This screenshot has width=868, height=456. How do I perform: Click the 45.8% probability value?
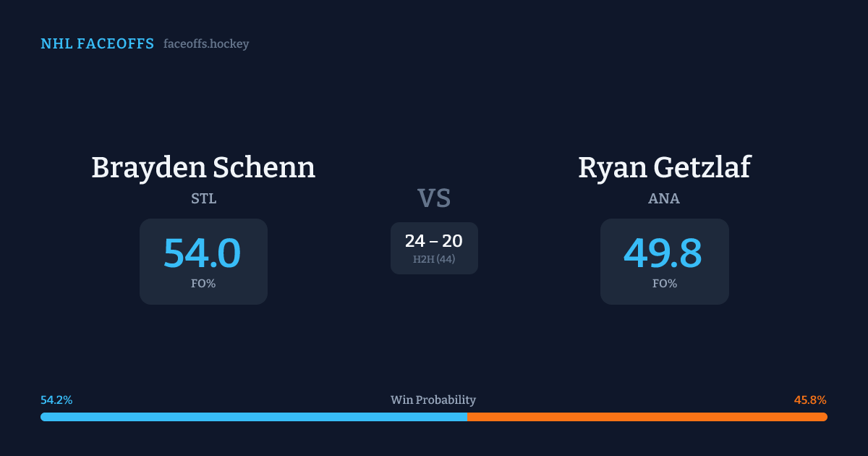pyautogui.click(x=810, y=400)
